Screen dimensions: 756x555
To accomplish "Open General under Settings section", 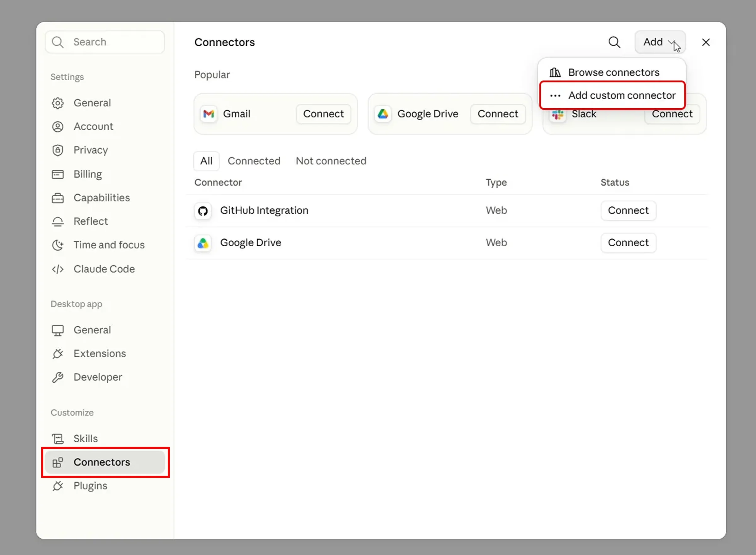I will tap(105, 103).
